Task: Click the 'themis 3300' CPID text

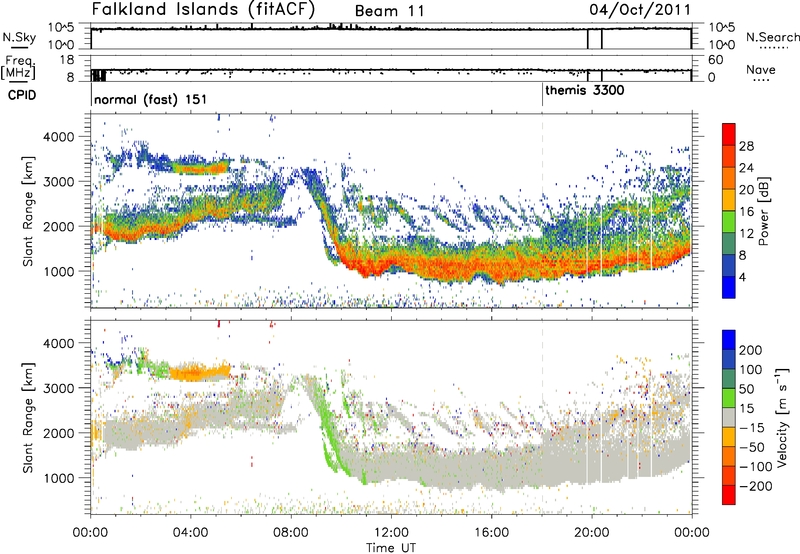Action: tap(585, 91)
